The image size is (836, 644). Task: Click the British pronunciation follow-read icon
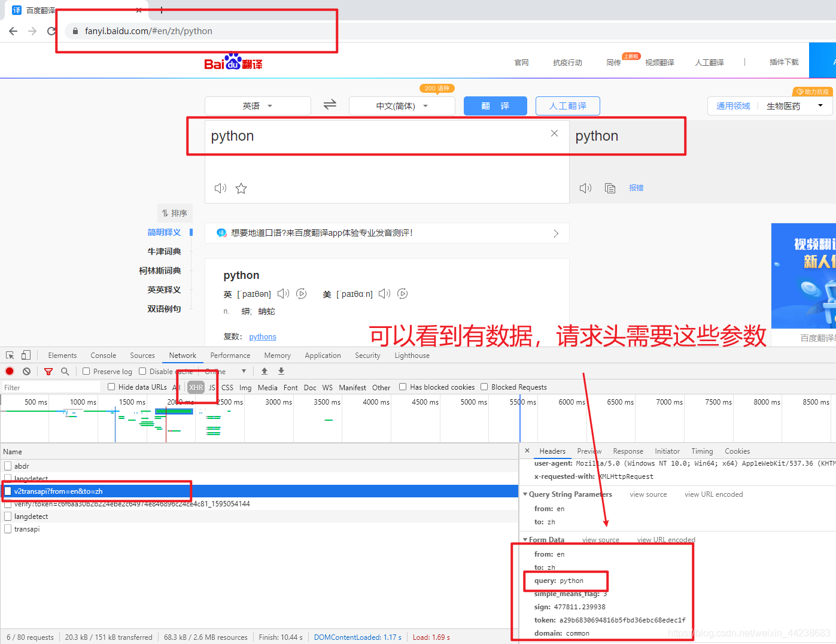pos(302,293)
